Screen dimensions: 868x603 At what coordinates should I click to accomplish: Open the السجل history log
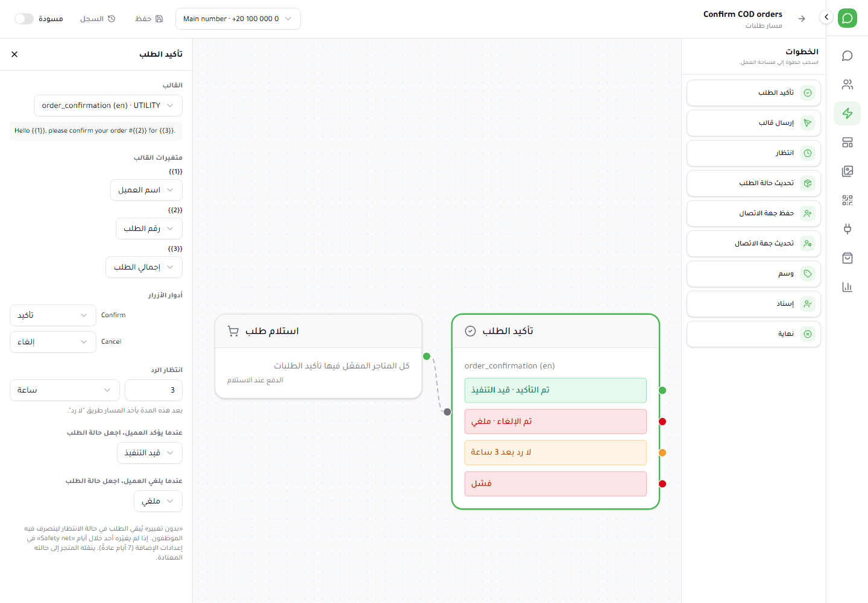98,19
